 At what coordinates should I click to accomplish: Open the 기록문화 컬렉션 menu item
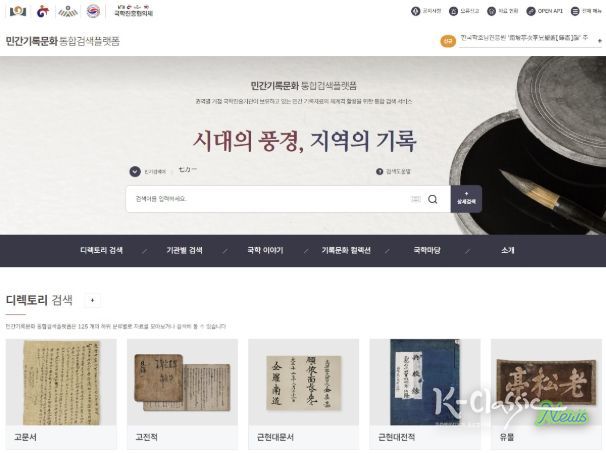point(346,250)
